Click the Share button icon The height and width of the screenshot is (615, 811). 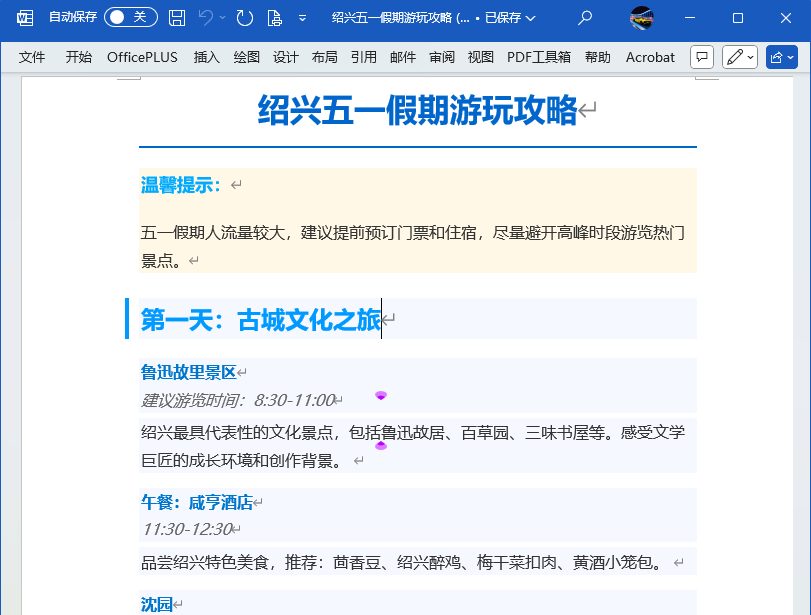click(781, 57)
